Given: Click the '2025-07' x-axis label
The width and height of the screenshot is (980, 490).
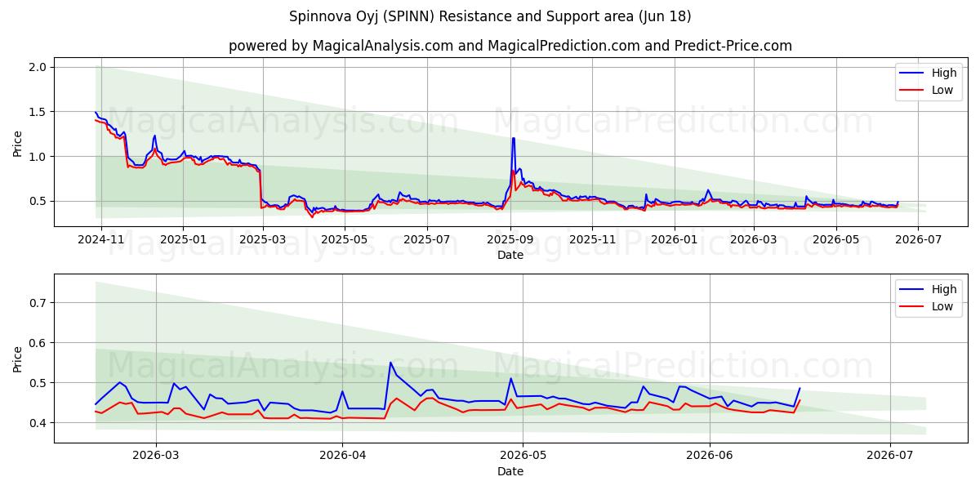Looking at the screenshot, I should pos(427,239).
